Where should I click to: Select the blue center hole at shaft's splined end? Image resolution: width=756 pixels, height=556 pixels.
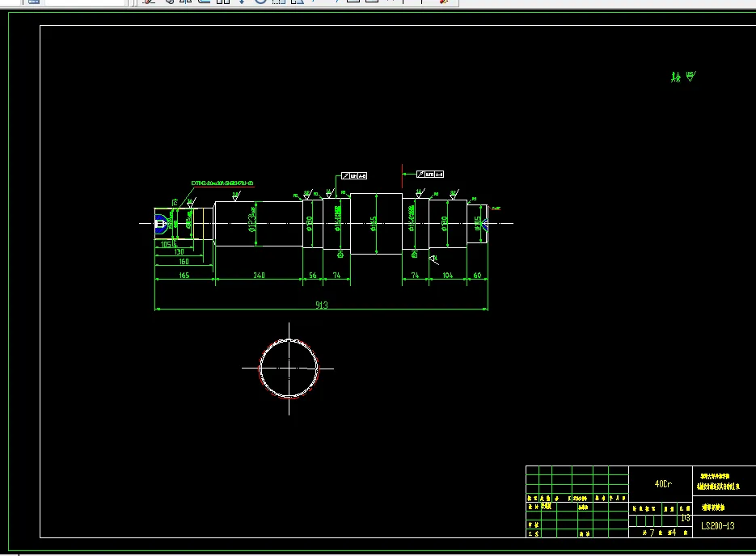point(161,224)
